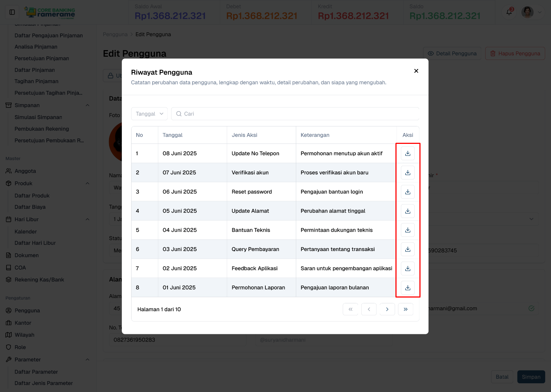Expand the profile avatar menu
The image size is (551, 392).
pos(527,12)
